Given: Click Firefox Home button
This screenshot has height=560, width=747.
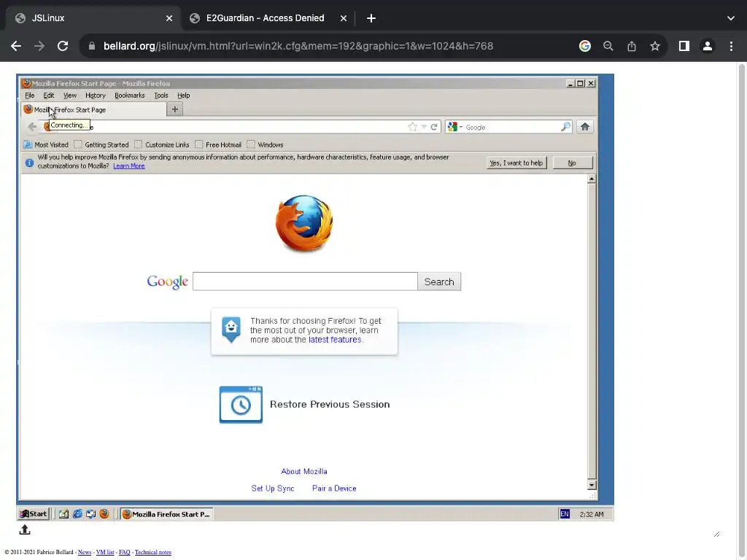Looking at the screenshot, I should pyautogui.click(x=585, y=127).
